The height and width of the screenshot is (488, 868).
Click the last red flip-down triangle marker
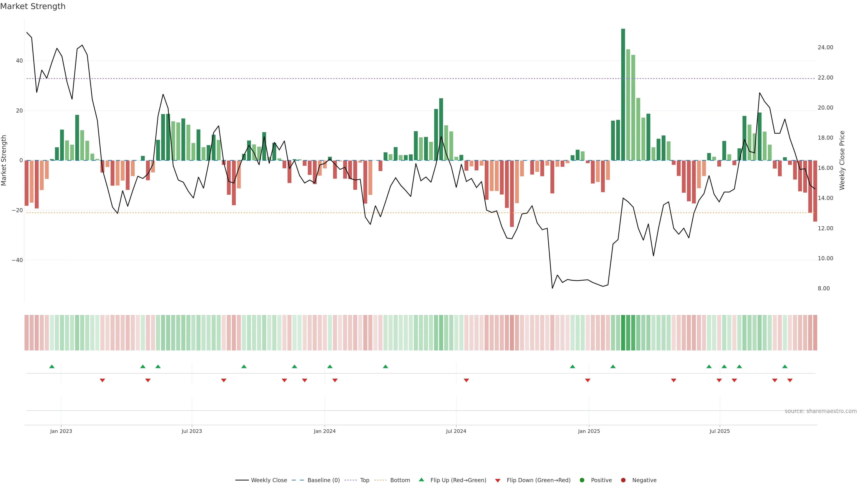pos(790,380)
